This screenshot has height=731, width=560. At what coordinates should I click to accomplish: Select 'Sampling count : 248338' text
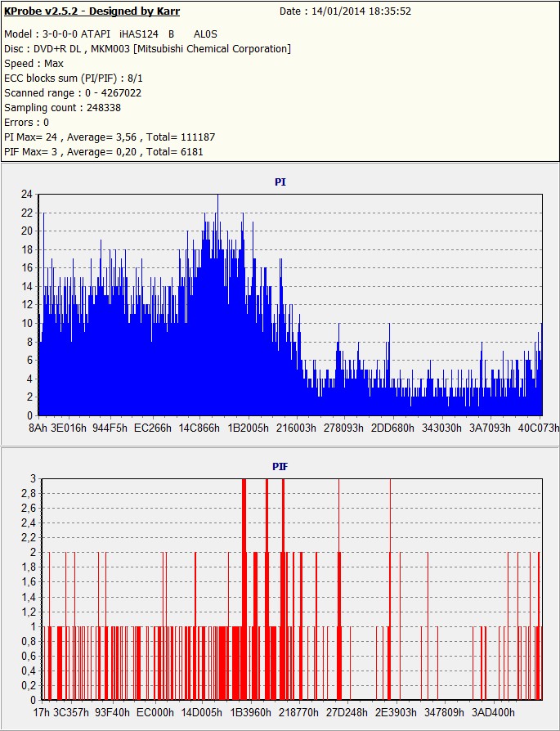tap(62, 108)
